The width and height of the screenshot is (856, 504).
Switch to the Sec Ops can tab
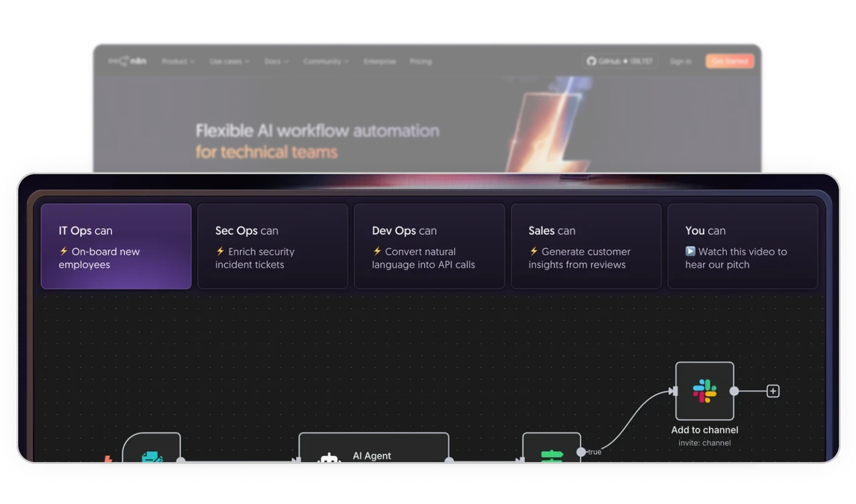pyautogui.click(x=273, y=247)
